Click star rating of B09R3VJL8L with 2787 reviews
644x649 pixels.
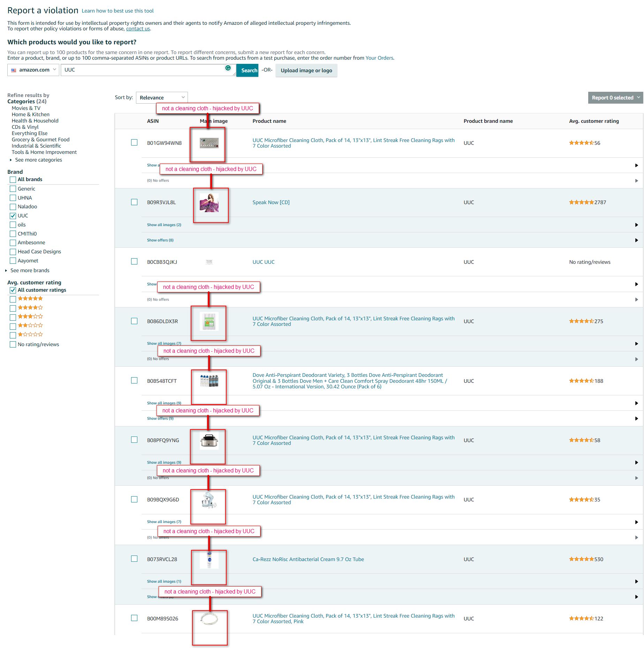581,202
